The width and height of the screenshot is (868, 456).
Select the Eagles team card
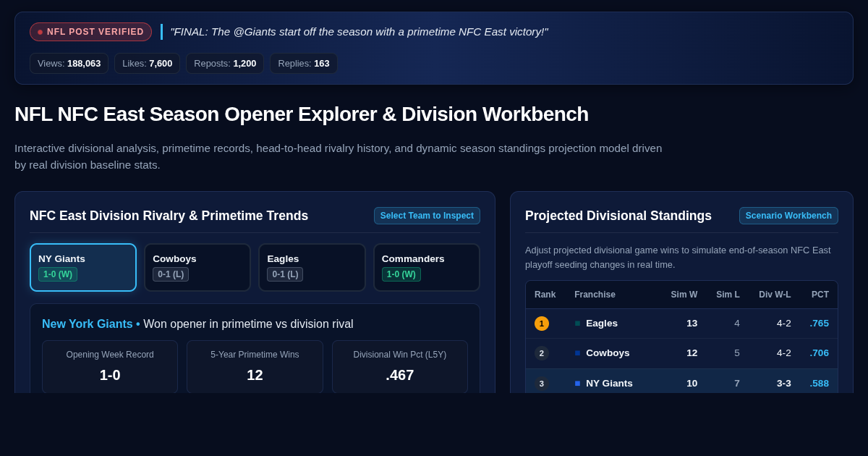312,267
